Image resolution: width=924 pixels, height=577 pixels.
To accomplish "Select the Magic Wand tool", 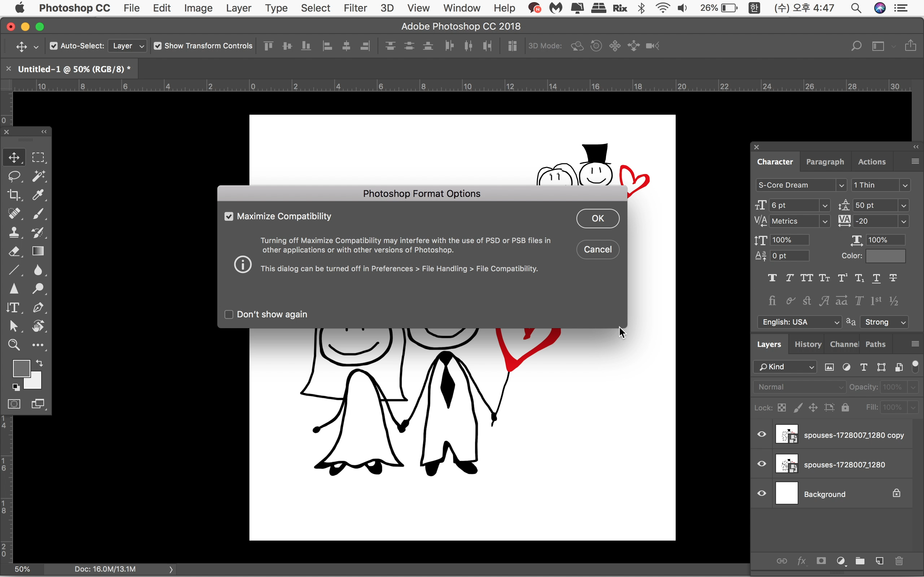I will [38, 176].
